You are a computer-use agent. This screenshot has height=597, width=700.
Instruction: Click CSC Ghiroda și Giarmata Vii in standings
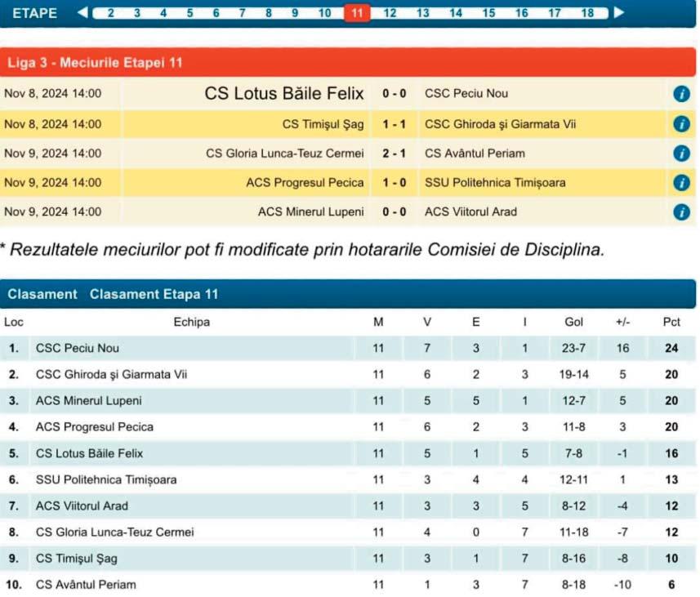(111, 375)
